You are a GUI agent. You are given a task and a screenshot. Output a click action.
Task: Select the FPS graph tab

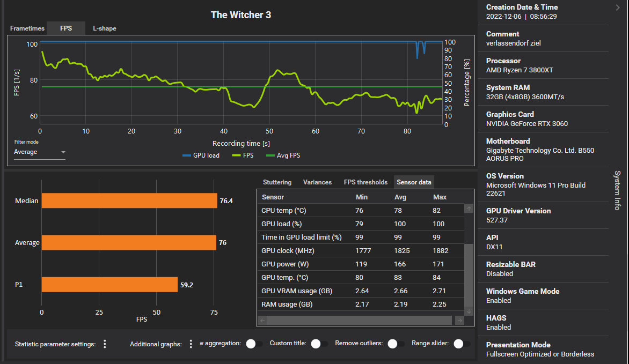(x=66, y=28)
